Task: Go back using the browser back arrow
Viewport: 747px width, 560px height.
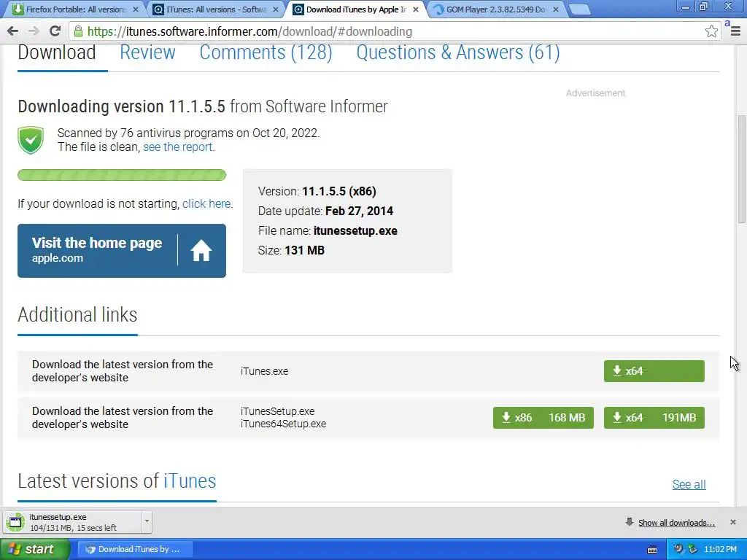Action: click(x=13, y=31)
